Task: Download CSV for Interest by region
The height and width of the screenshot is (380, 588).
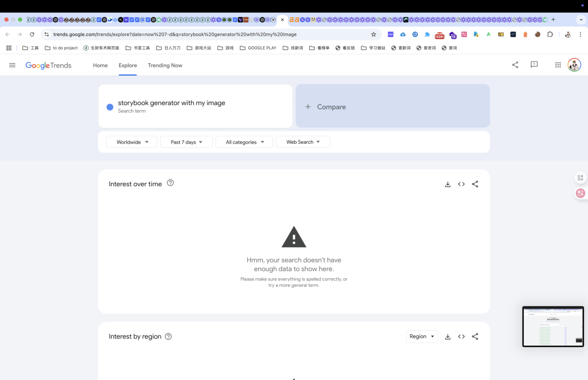Action: (448, 336)
